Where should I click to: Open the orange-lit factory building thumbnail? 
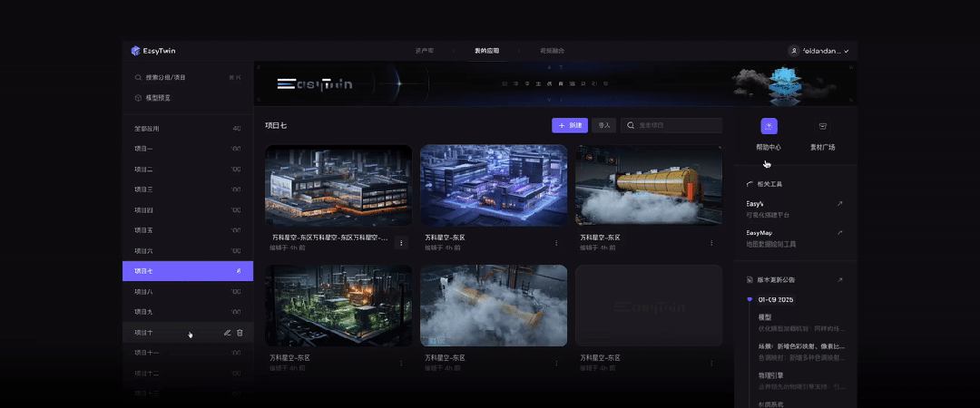(338, 186)
